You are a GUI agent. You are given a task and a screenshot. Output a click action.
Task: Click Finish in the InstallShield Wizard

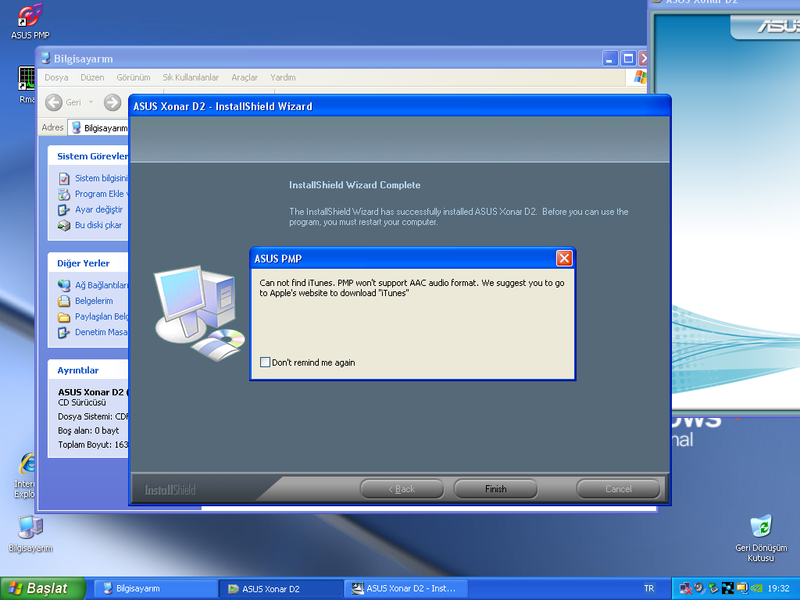(x=495, y=489)
